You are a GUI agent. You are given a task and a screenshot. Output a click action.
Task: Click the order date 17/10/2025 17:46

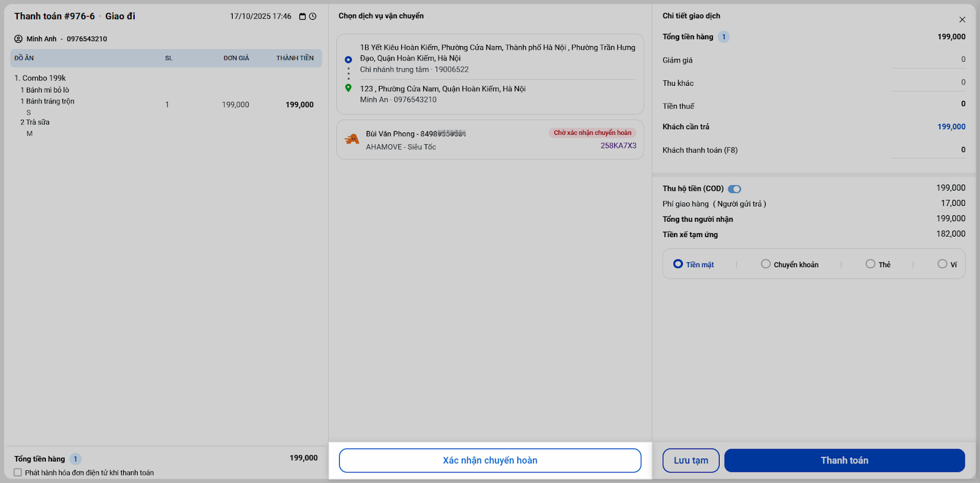260,17
